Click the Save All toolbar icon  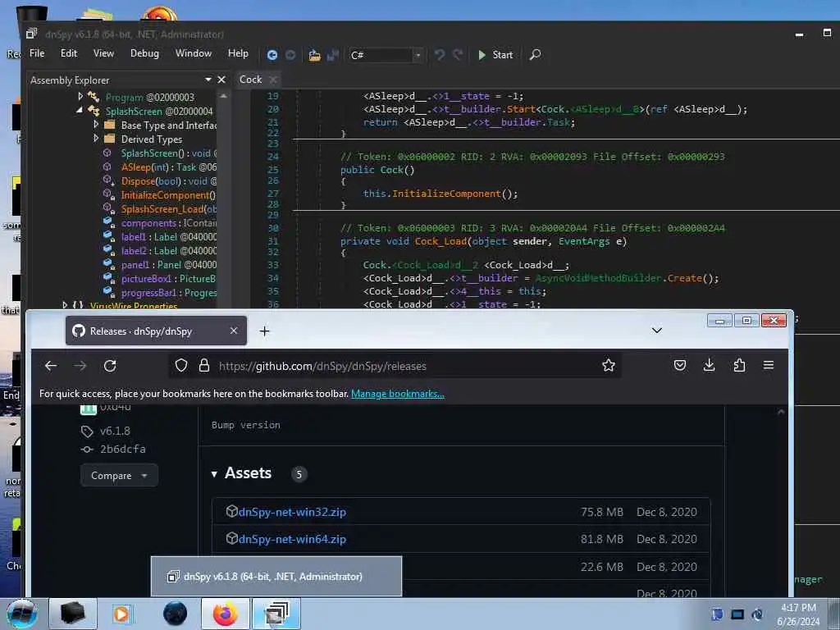point(333,55)
